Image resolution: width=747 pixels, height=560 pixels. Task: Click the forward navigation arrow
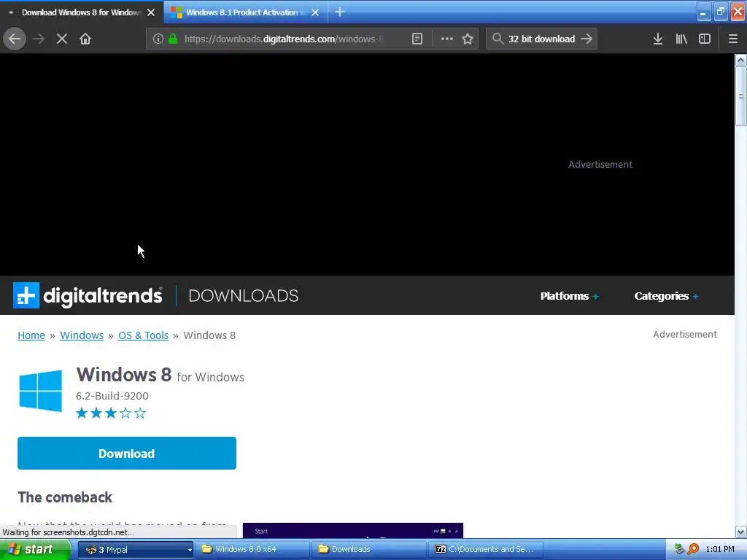39,39
